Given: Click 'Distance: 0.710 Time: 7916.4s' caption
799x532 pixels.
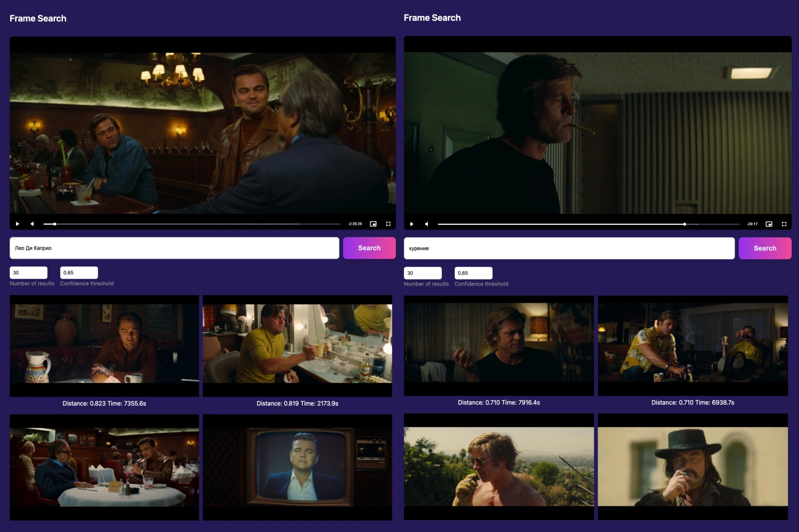Looking at the screenshot, I should point(499,403).
